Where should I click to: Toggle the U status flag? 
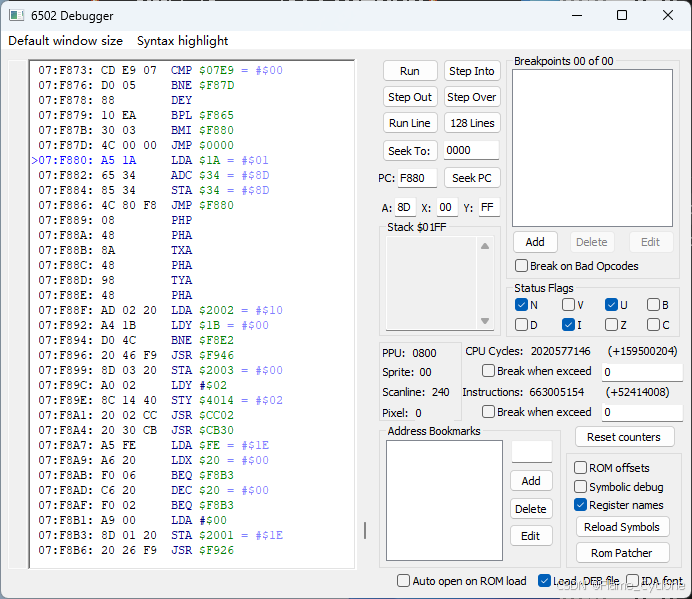pyautogui.click(x=617, y=305)
